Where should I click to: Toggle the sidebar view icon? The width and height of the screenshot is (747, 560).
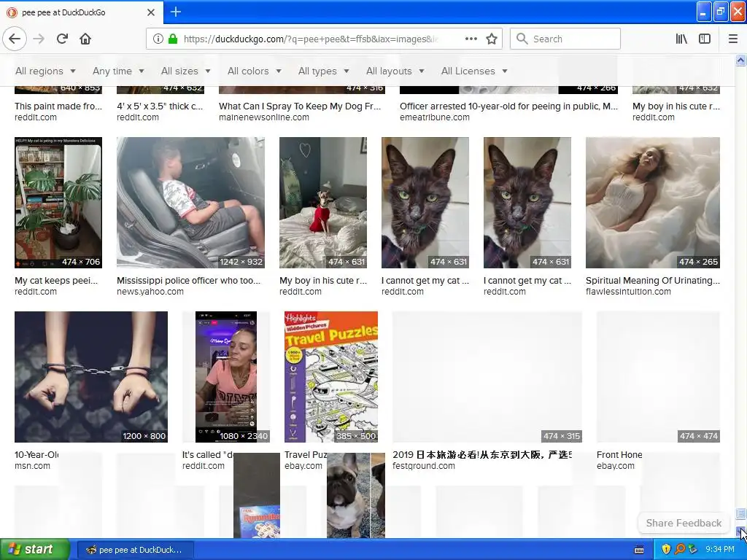[705, 39]
